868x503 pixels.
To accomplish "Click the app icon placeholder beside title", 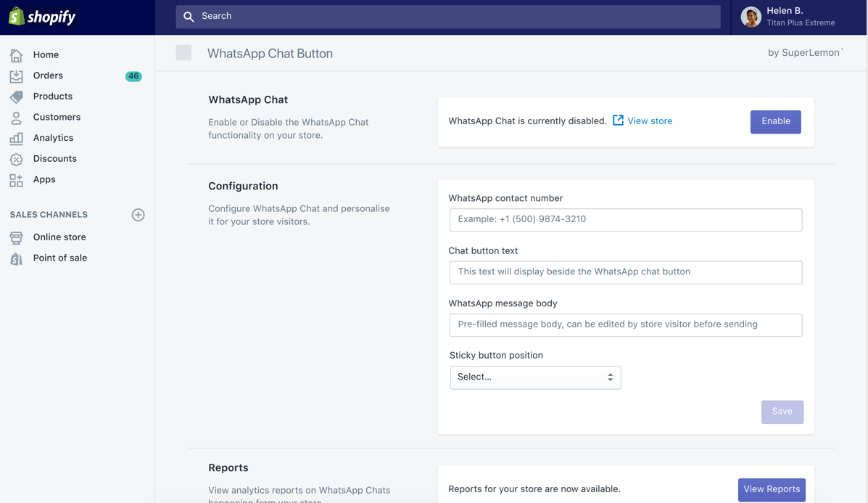I will 183,53.
